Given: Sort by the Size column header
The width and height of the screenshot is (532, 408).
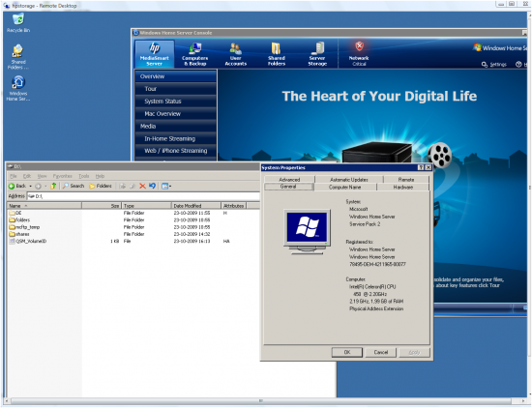Looking at the screenshot, I should pos(102,206).
